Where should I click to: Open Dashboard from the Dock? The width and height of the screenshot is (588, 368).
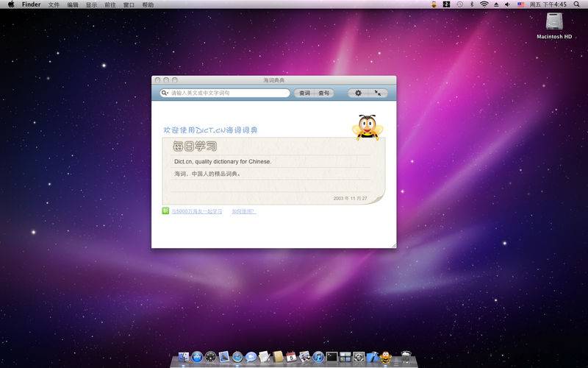pyautogui.click(x=210, y=356)
